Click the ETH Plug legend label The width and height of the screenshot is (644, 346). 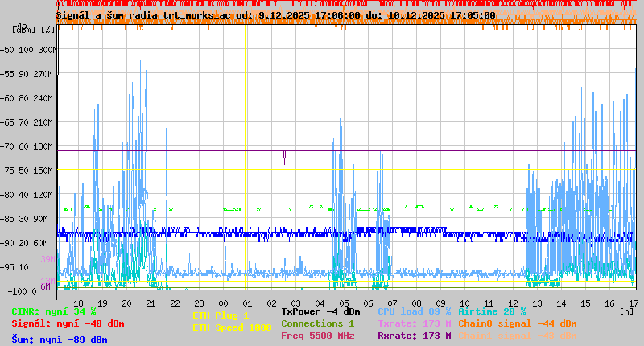pyautogui.click(x=221, y=315)
